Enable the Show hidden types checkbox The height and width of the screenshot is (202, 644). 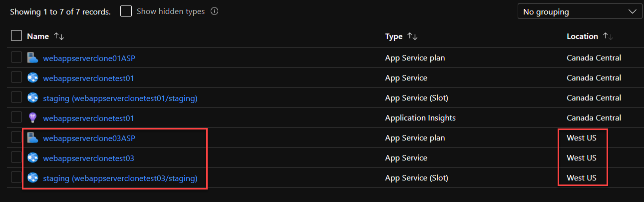pyautogui.click(x=126, y=11)
